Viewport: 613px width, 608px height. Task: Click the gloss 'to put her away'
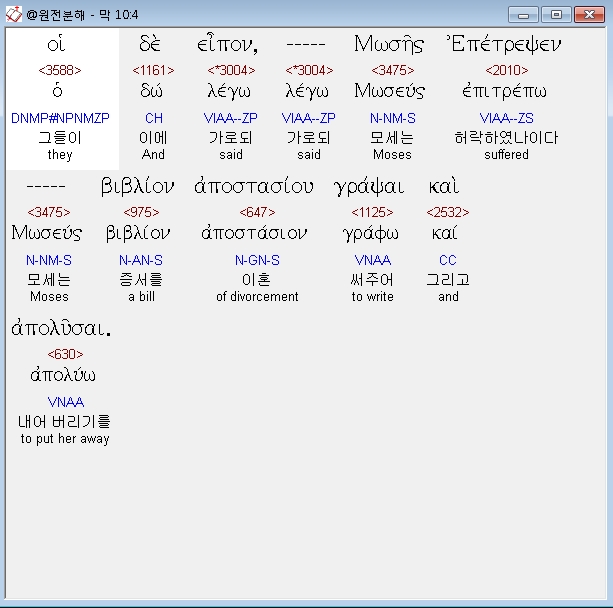click(65, 439)
